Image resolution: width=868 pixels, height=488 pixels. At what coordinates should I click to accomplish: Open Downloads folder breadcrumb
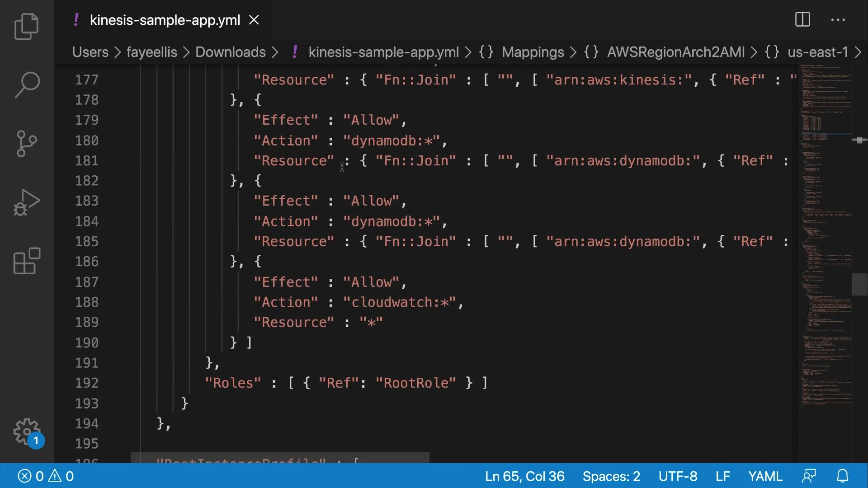(230, 52)
